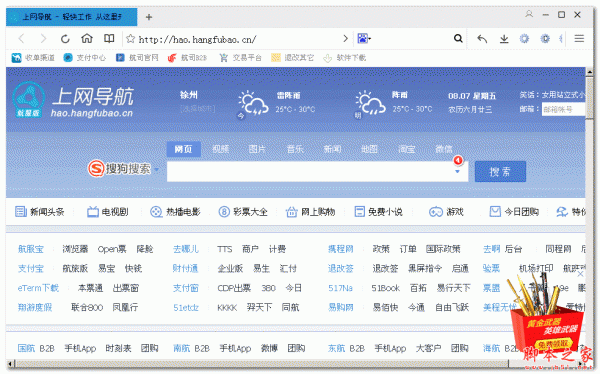Open the 航司B2B bookmark
The height and width of the screenshot is (374, 600).
[x=188, y=58]
